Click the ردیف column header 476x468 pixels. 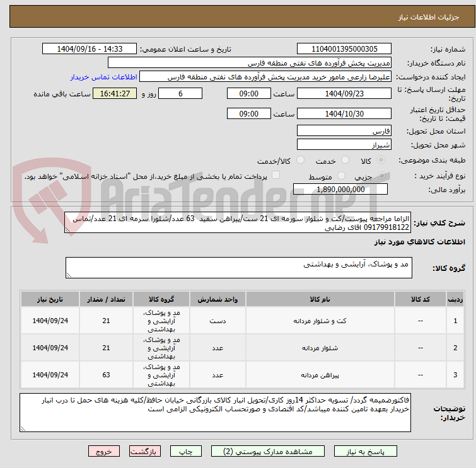coord(455,299)
